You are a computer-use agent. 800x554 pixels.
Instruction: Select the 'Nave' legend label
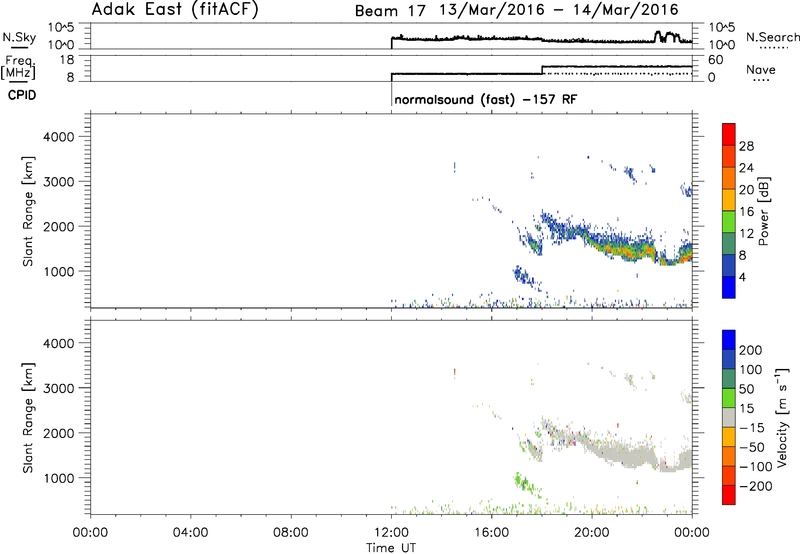(760, 69)
